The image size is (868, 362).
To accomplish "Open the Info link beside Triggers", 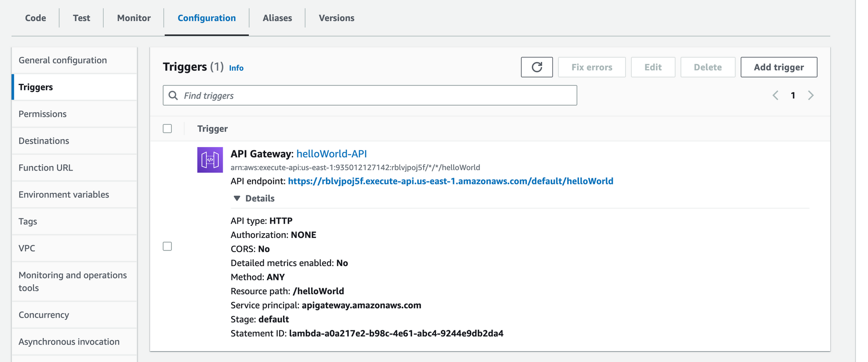I will point(236,68).
